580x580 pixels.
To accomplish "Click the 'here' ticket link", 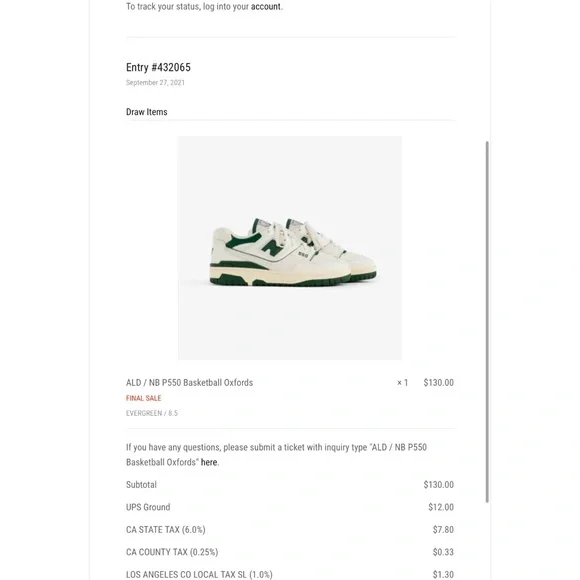I will (x=209, y=462).
